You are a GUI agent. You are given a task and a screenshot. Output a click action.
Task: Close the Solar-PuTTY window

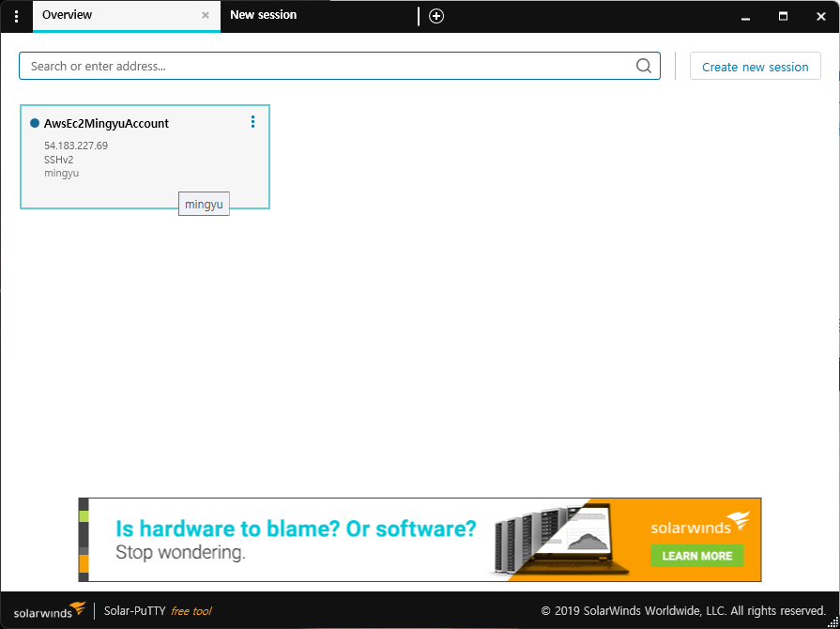click(x=820, y=17)
